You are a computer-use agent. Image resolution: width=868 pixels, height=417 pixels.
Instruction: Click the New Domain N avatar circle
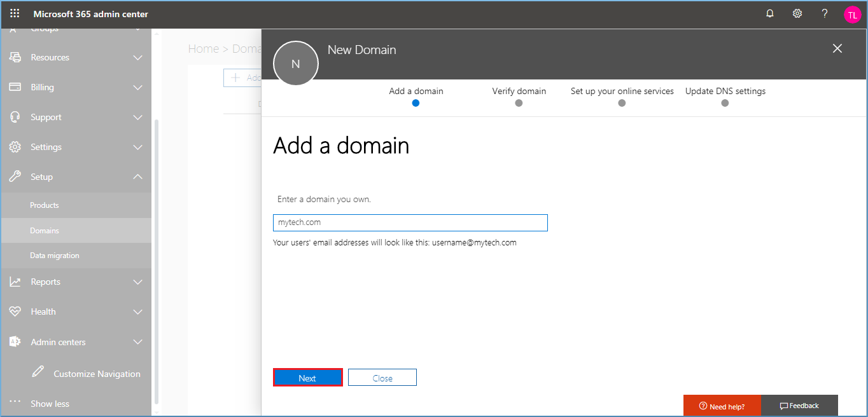coord(295,64)
